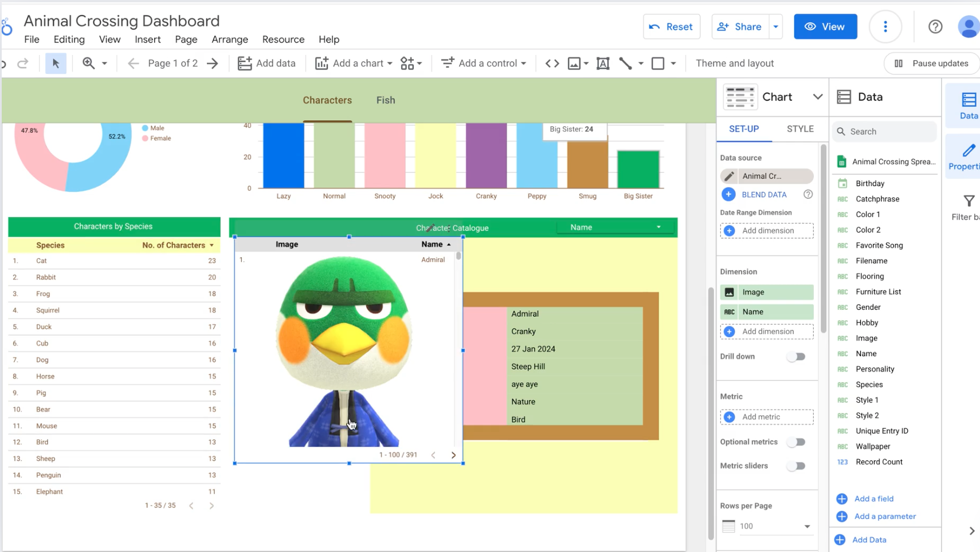Click the data panel Search field
This screenshot has width=980, height=552.
[885, 132]
